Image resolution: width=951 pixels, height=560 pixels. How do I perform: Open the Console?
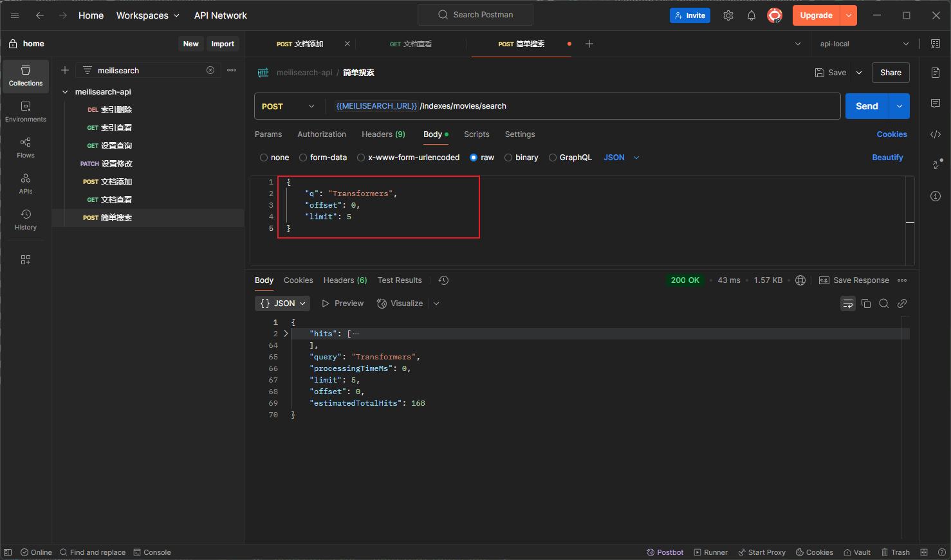coord(152,552)
